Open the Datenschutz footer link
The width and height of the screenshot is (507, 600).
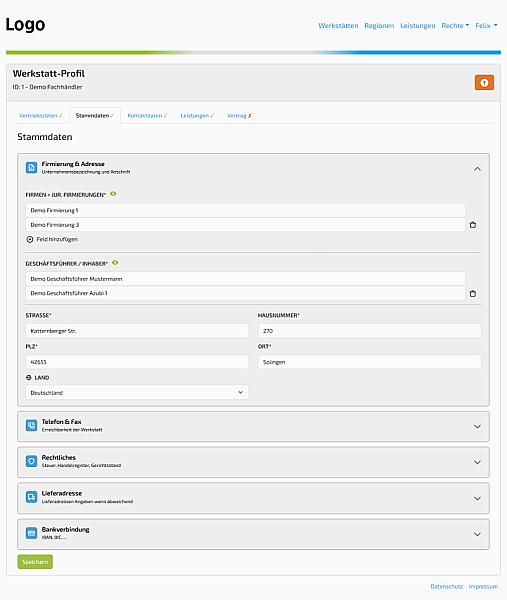coord(447,586)
